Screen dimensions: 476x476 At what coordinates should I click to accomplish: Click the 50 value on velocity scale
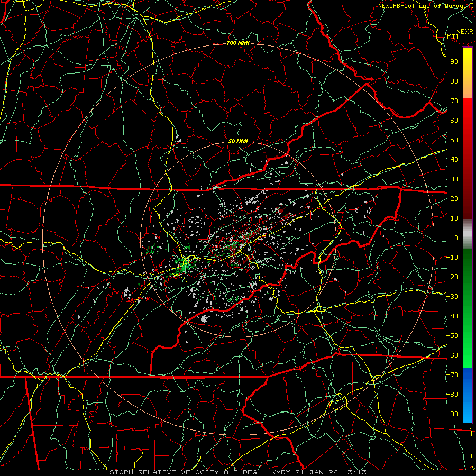(454, 140)
